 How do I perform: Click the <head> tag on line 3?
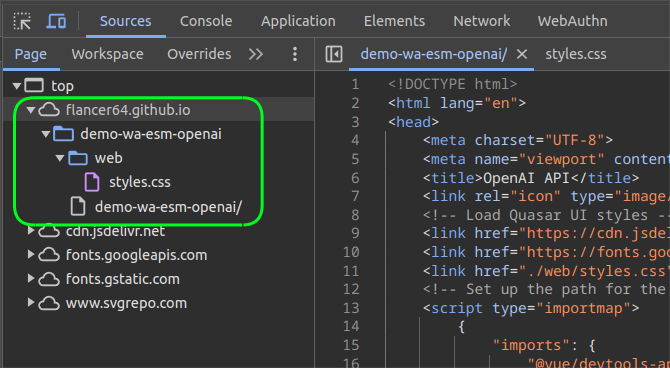point(413,122)
